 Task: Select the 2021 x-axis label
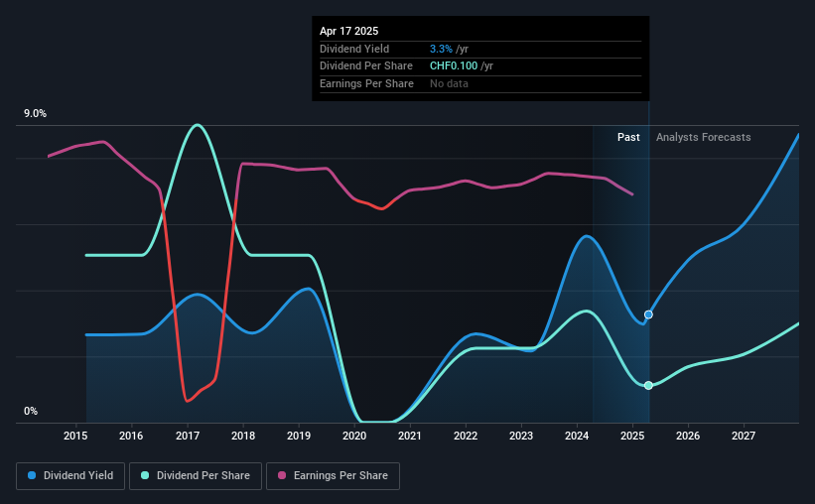(x=410, y=436)
